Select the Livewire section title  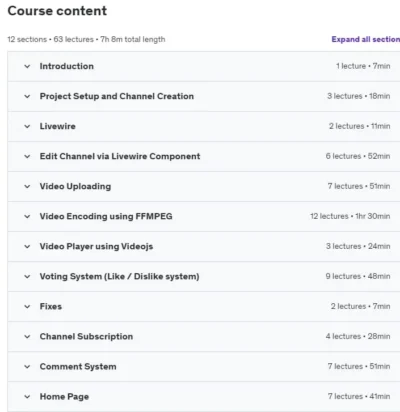[x=58, y=126]
